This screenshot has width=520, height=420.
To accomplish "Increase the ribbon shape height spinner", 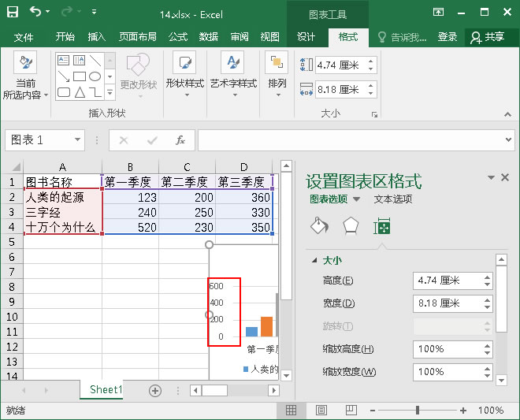I will click(x=371, y=61).
